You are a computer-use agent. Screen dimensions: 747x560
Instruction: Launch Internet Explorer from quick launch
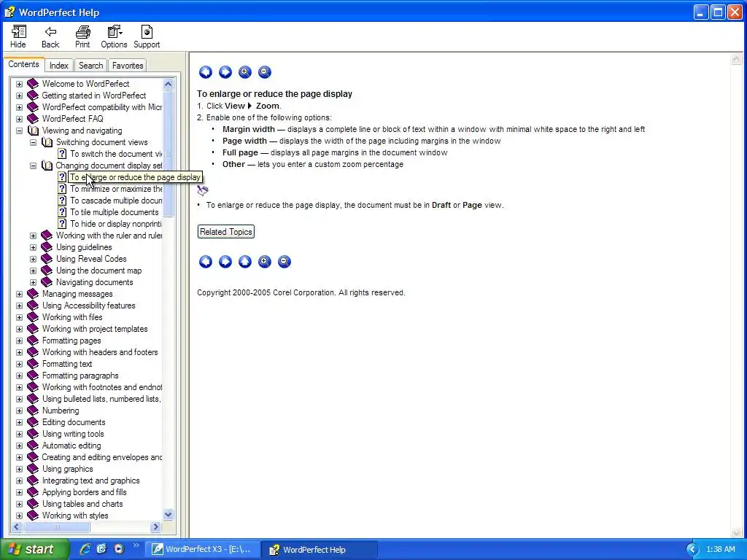(x=85, y=549)
